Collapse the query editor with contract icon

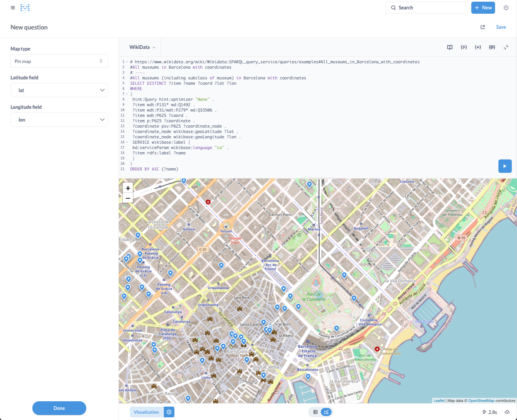click(506, 47)
